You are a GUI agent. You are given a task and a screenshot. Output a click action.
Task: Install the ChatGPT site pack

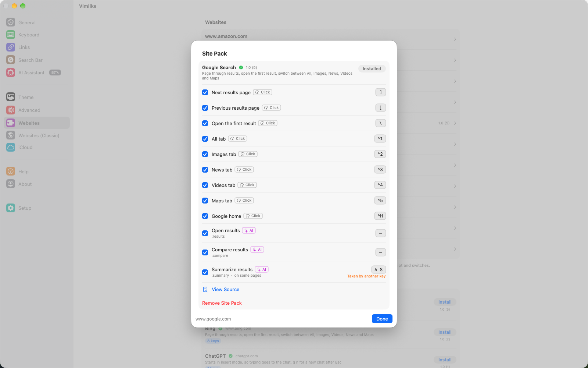pyautogui.click(x=445, y=360)
